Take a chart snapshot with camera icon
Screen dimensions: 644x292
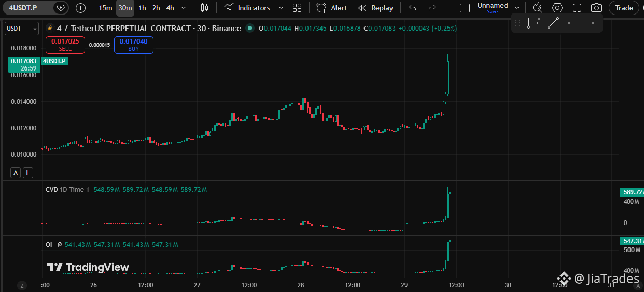[597, 8]
